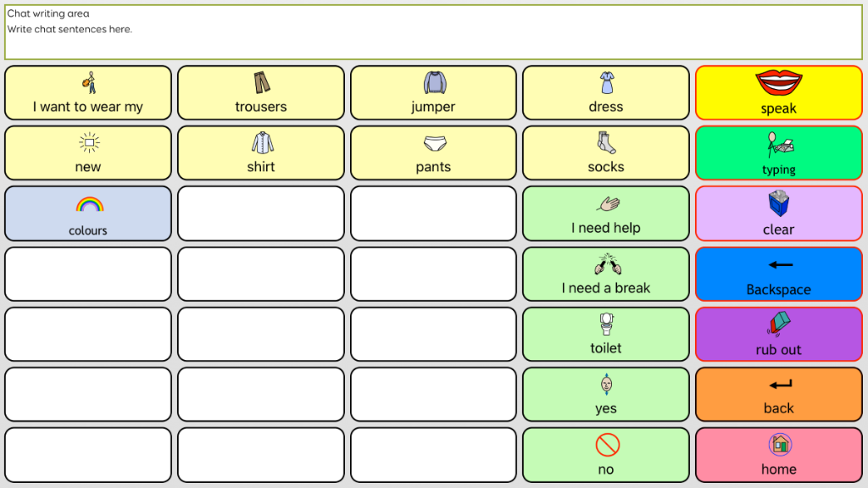Tap the 'I want to wear my' phrase
Screen dimensions: 868x488
[x=88, y=93]
